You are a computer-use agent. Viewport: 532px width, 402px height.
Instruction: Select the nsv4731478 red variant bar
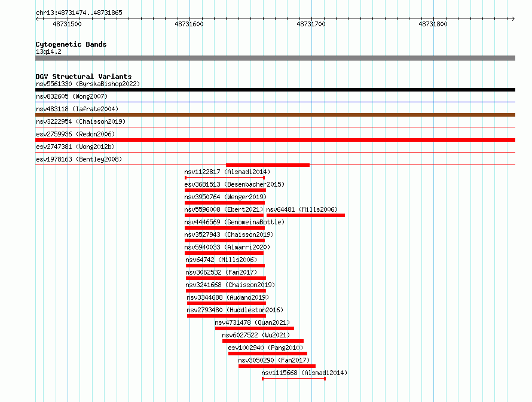(255, 328)
